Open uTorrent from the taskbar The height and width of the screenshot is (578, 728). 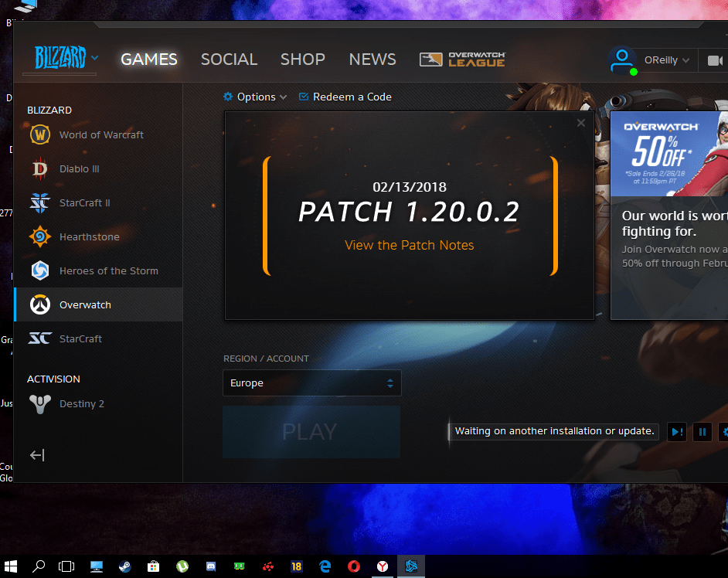coord(182,566)
